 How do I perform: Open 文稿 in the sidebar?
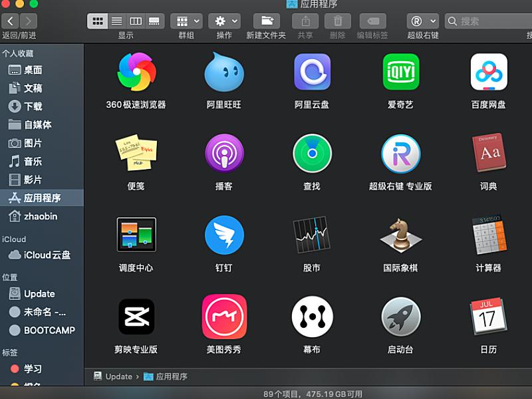[x=42, y=88]
